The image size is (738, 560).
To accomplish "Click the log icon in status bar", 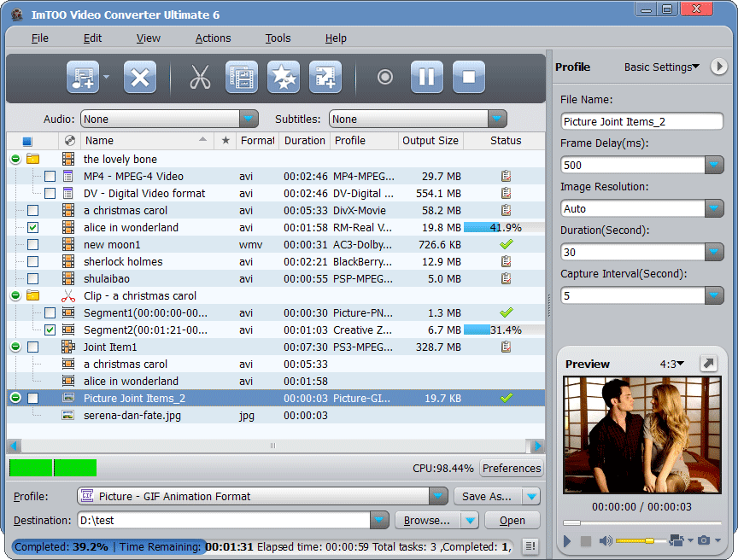I will point(530,545).
